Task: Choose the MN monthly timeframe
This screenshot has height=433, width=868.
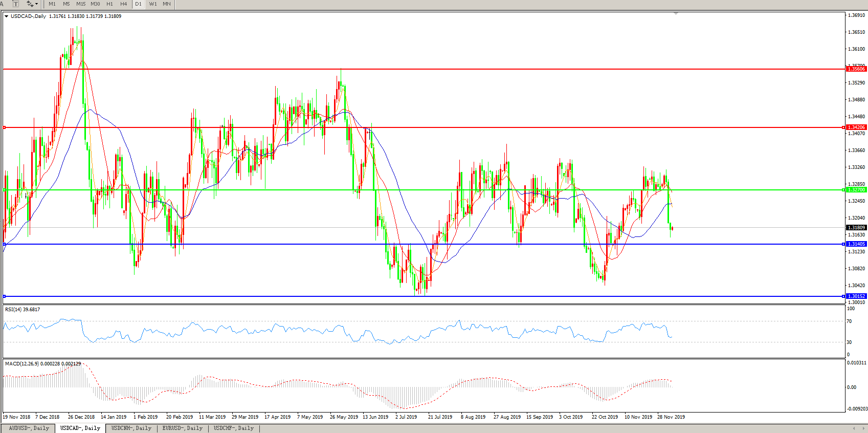Action: click(167, 4)
